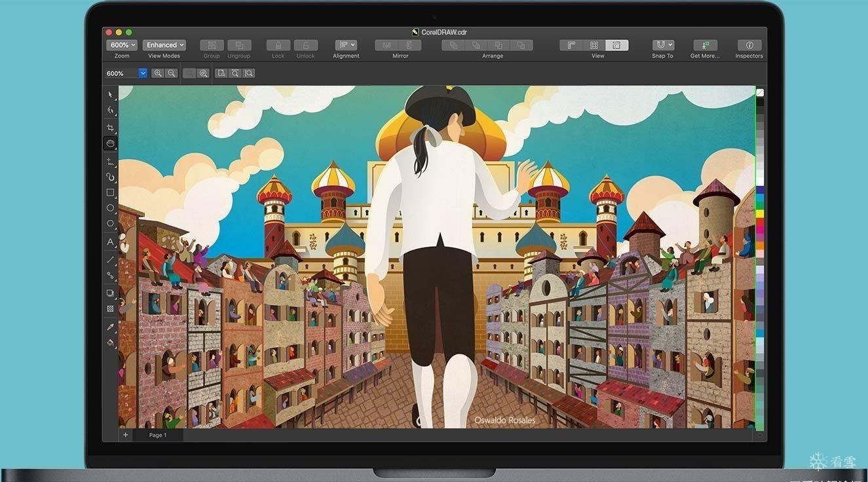Choose the Connector tool

110,276
